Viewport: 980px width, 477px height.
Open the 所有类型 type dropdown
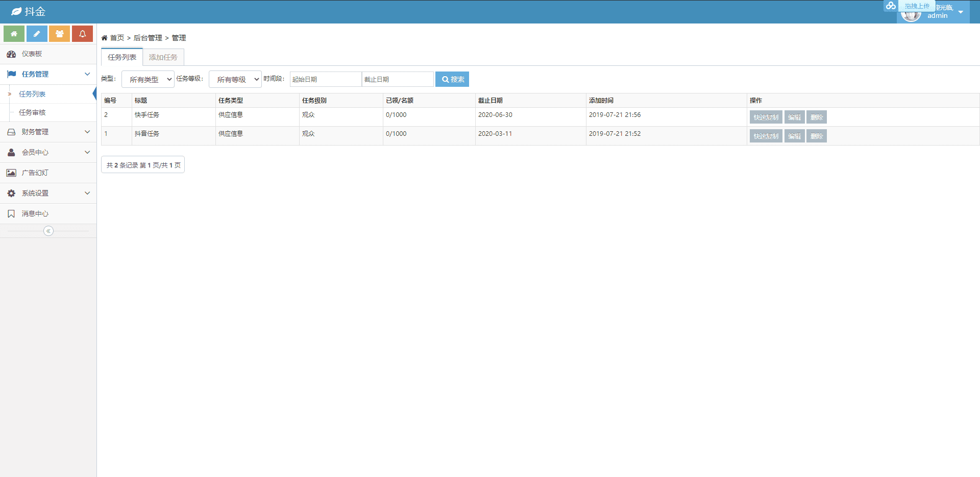(x=148, y=79)
